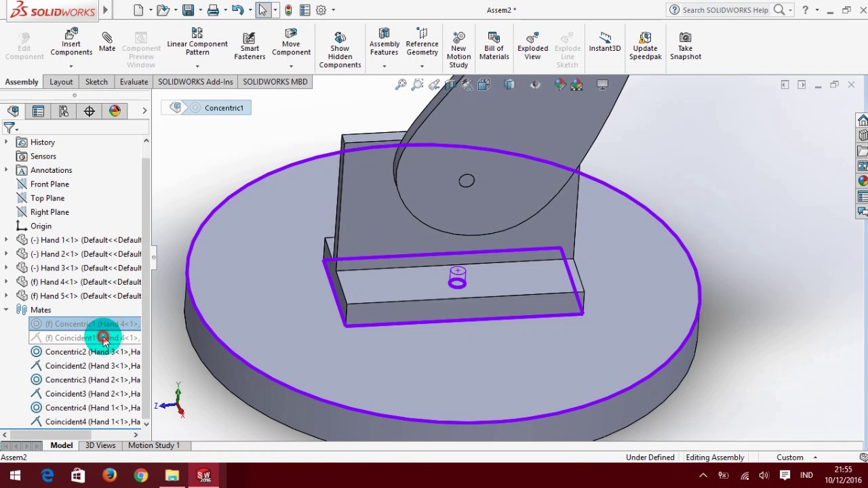The height and width of the screenshot is (488, 868).
Task: Open the SOLIDWORKS MBD tab
Action: (275, 82)
